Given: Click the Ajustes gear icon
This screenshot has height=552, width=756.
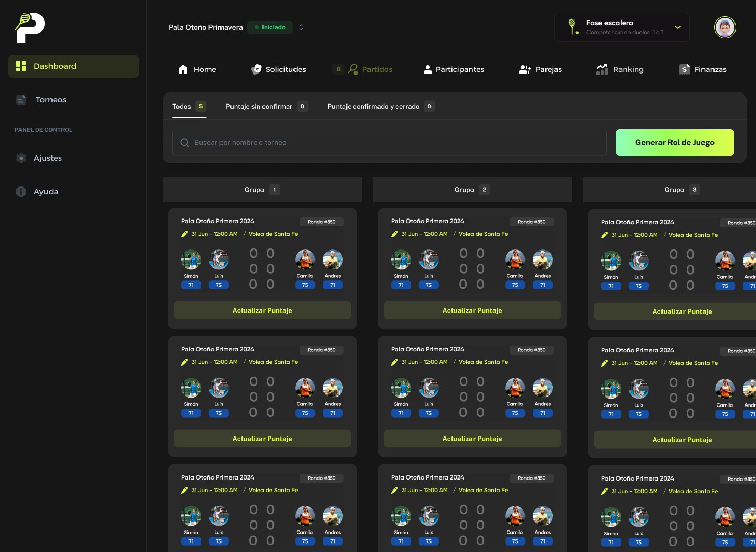Looking at the screenshot, I should (x=21, y=158).
